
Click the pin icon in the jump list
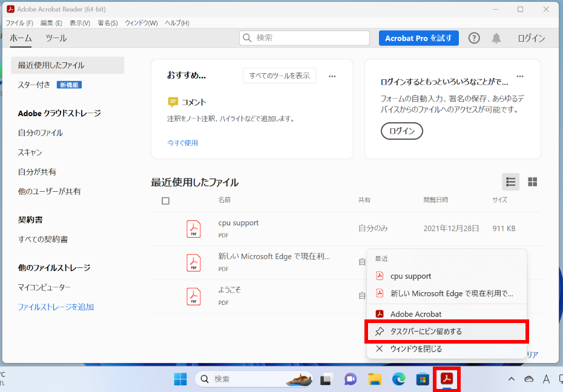[380, 332]
